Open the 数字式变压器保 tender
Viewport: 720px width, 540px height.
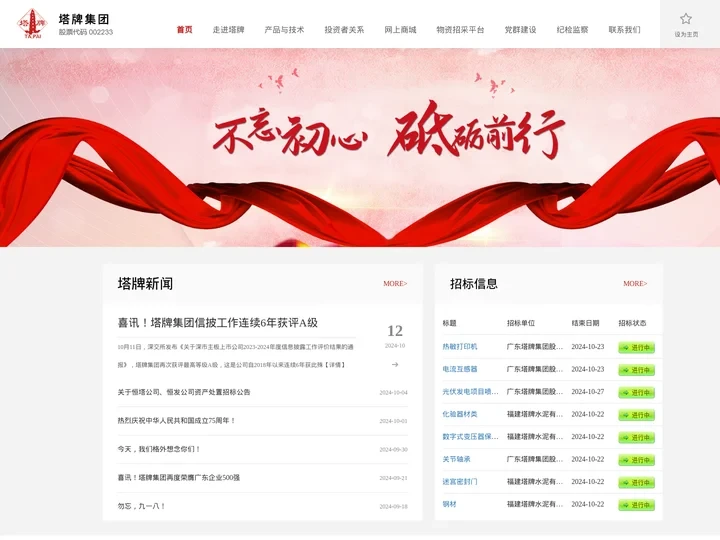point(470,437)
